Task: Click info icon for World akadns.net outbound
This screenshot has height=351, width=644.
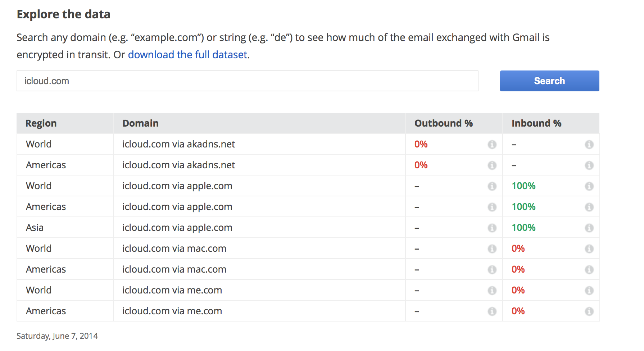Action: pyautogui.click(x=492, y=145)
